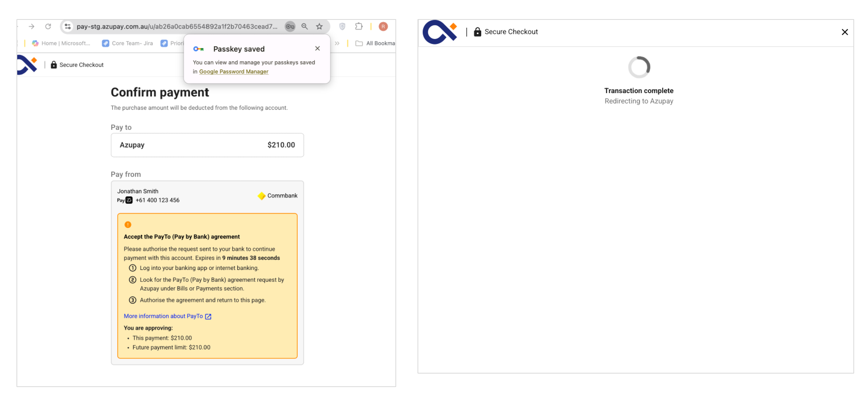Open the passkey key icon in address bar
868x402 pixels.
click(290, 27)
